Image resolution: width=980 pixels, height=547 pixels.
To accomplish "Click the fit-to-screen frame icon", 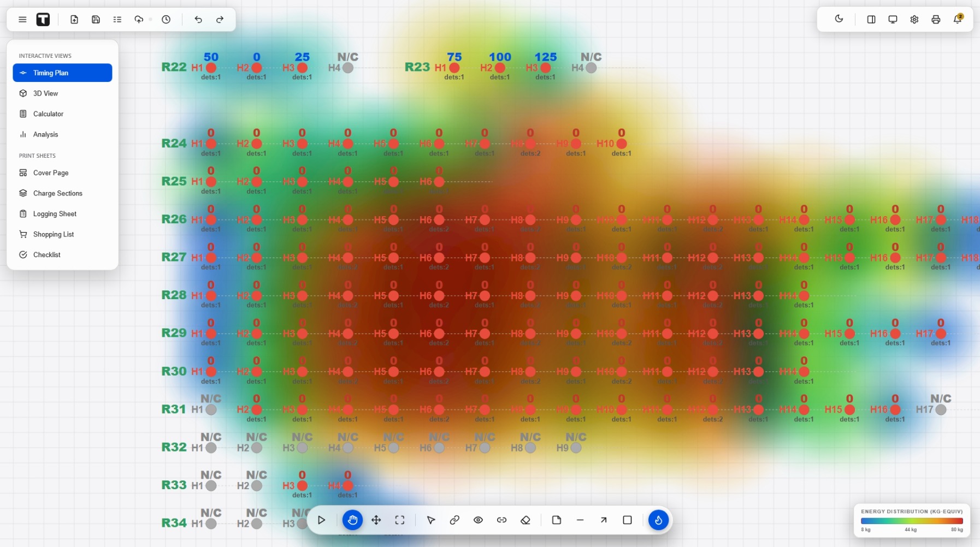I will (400, 520).
